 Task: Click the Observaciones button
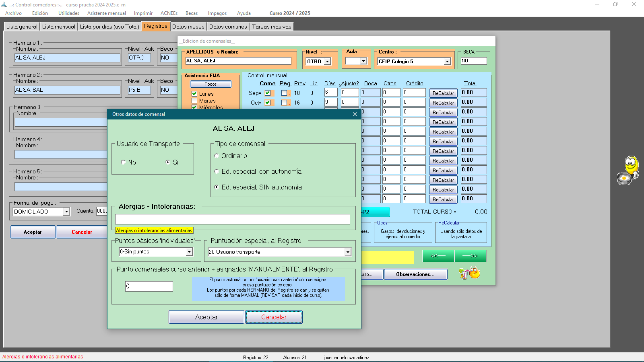click(x=415, y=274)
